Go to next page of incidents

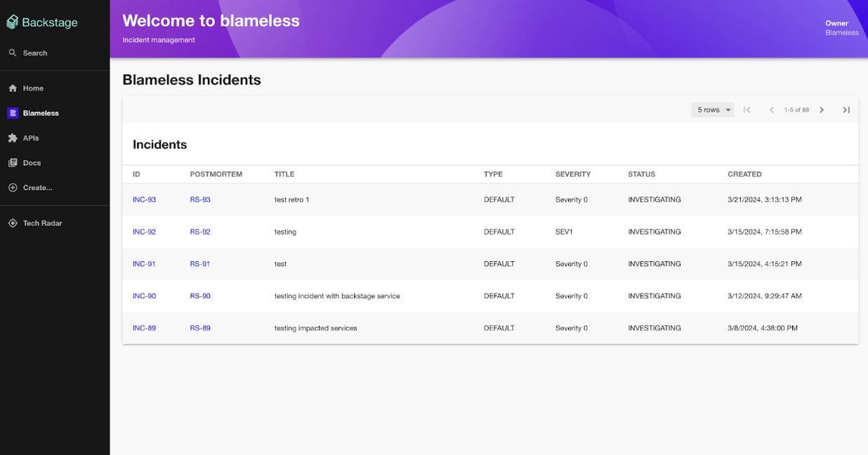tap(822, 110)
